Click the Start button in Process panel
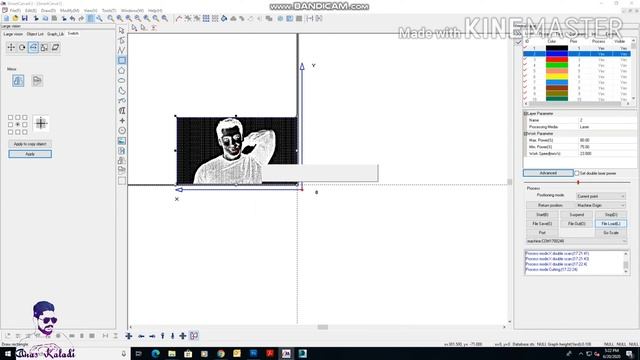Viewport: 640px width, 360px height. click(542, 215)
